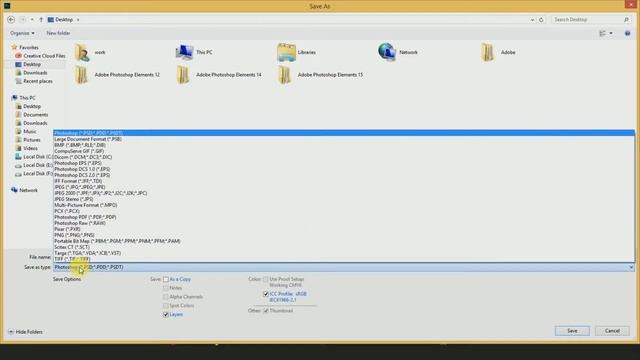Choose TIFF format from the list
640x360 pixels.
(x=344, y=259)
